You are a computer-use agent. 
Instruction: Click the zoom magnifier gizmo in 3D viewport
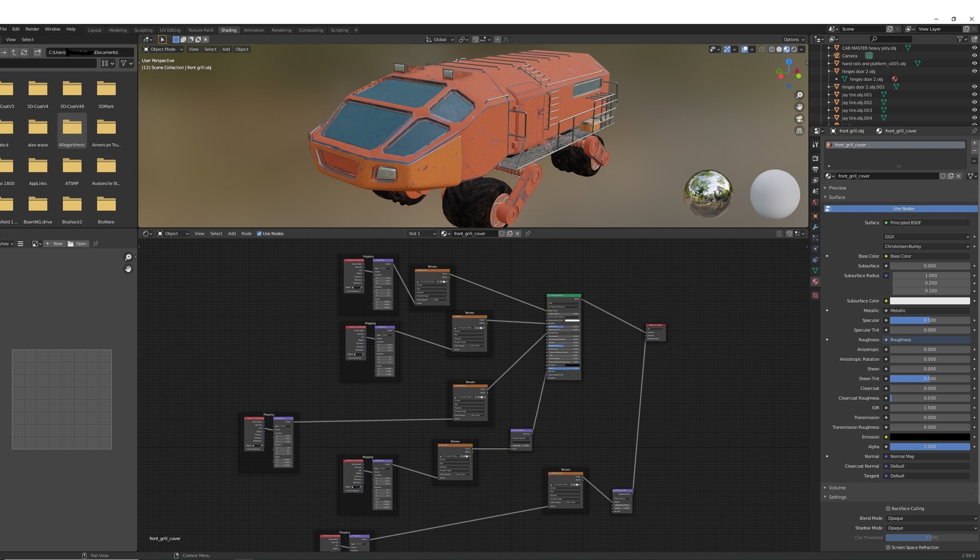[x=799, y=95]
